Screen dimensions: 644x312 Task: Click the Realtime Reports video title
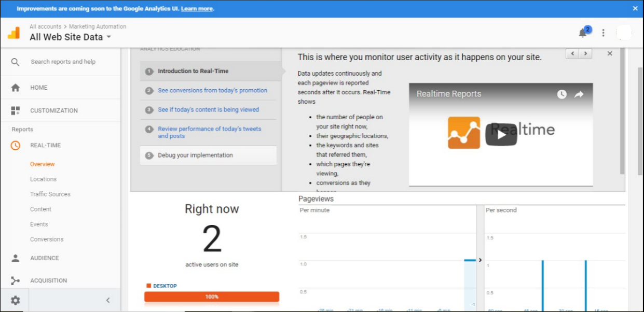tap(449, 94)
